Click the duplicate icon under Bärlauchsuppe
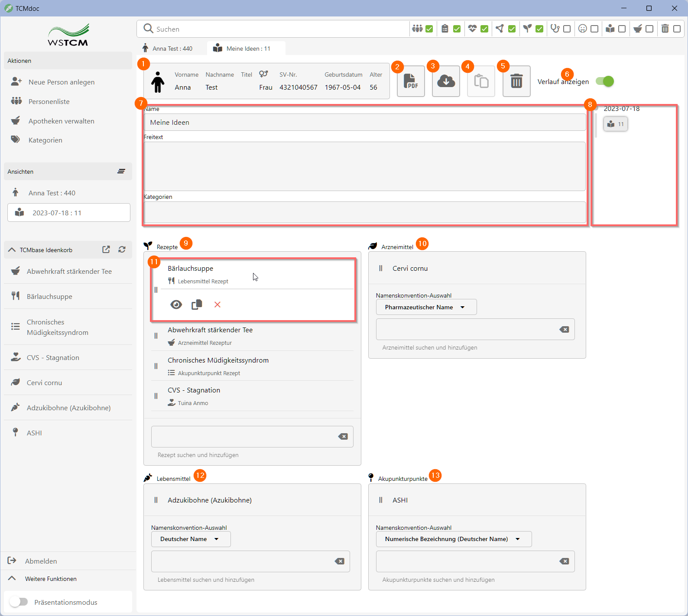Image resolution: width=688 pixels, height=616 pixels. coord(197,305)
